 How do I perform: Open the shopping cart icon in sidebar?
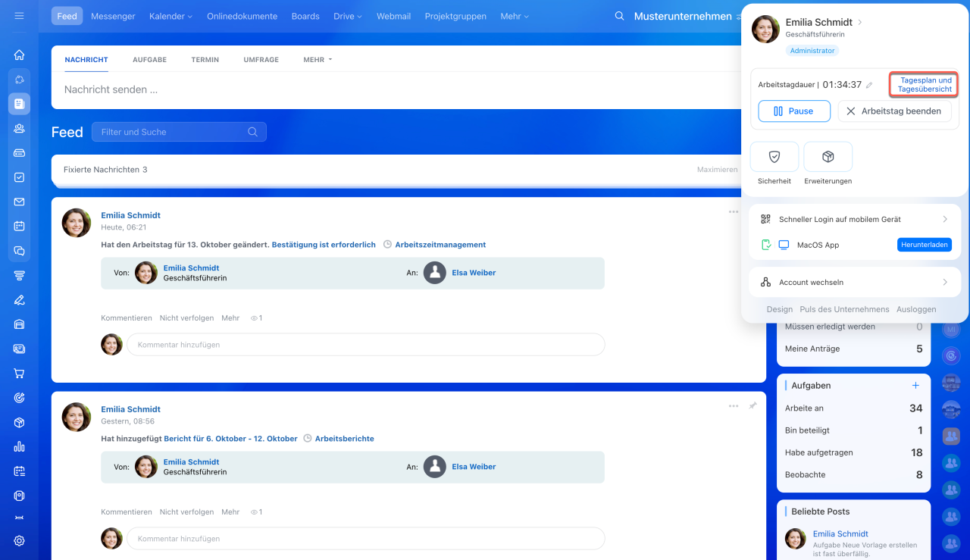click(19, 374)
